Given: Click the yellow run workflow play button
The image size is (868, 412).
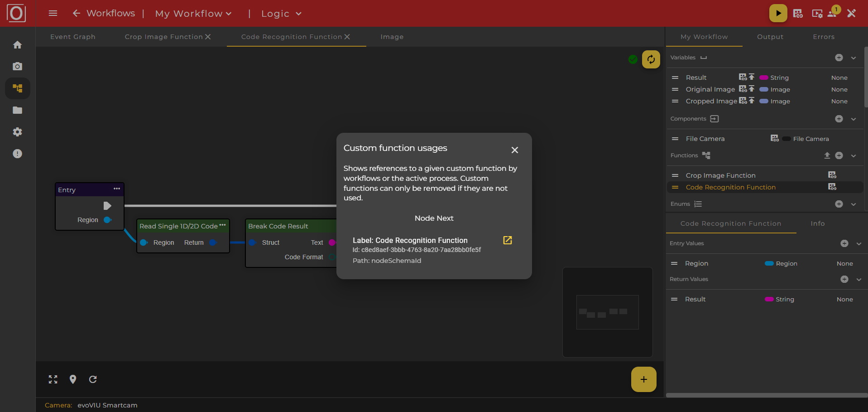Looking at the screenshot, I should tap(778, 13).
